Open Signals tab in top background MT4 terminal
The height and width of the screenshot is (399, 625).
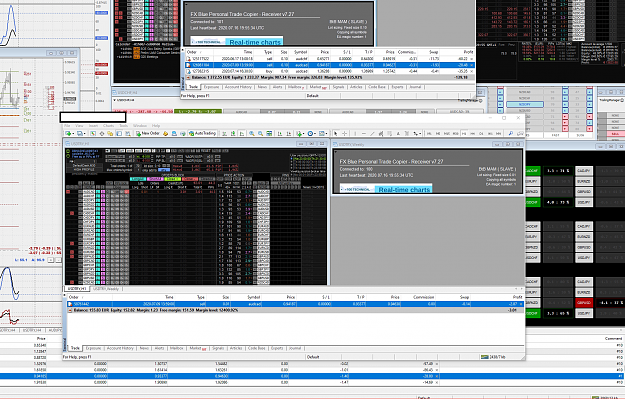[338, 86]
